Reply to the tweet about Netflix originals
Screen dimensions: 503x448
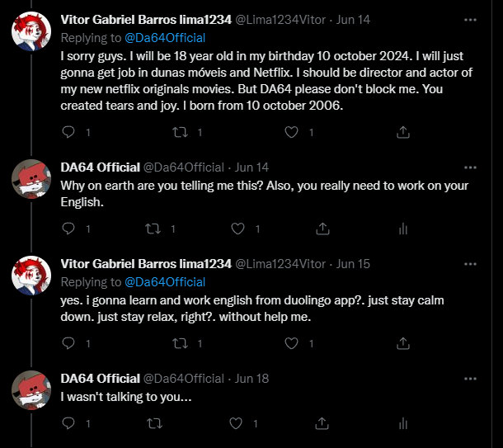coord(68,131)
